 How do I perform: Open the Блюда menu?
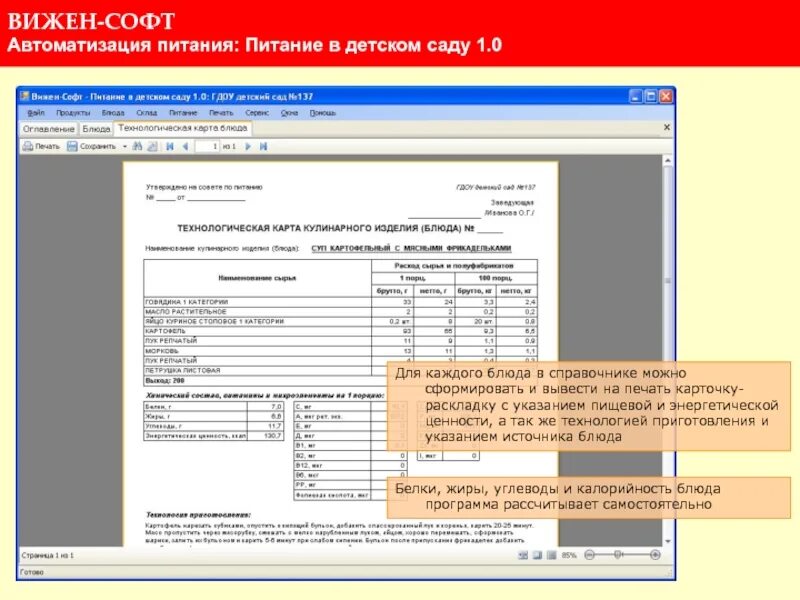pyautogui.click(x=113, y=113)
